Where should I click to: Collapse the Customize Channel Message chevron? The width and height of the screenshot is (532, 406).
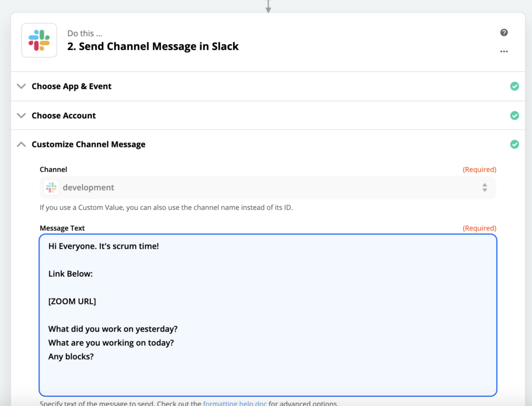point(21,144)
